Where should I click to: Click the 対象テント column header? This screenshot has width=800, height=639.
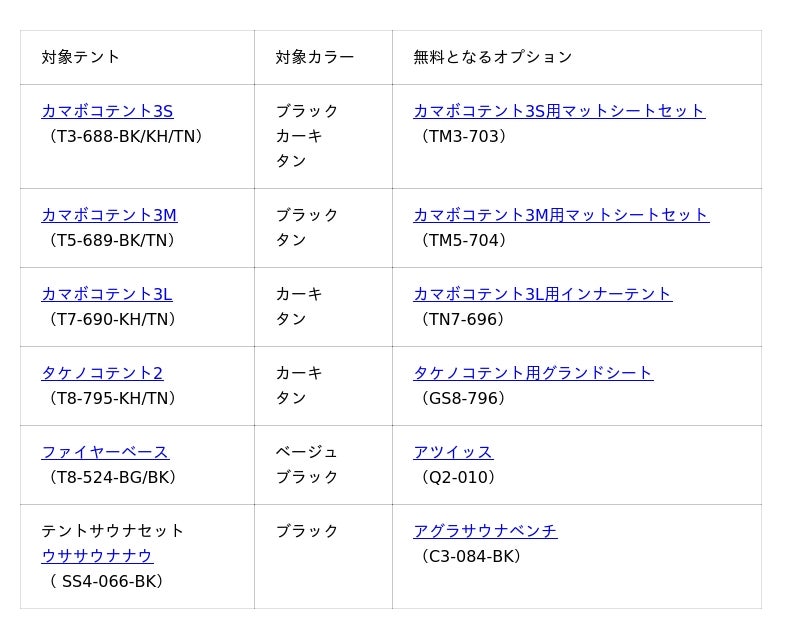pos(81,57)
